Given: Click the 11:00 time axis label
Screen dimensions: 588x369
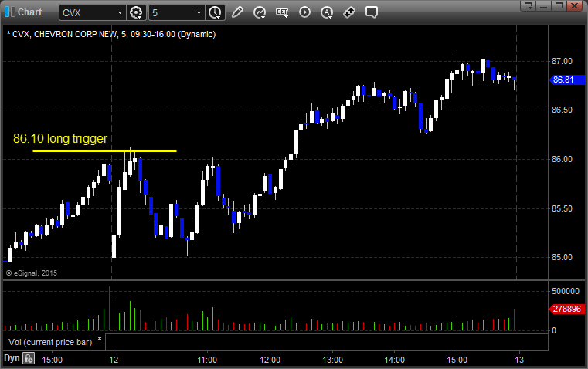Looking at the screenshot, I should tap(207, 360).
